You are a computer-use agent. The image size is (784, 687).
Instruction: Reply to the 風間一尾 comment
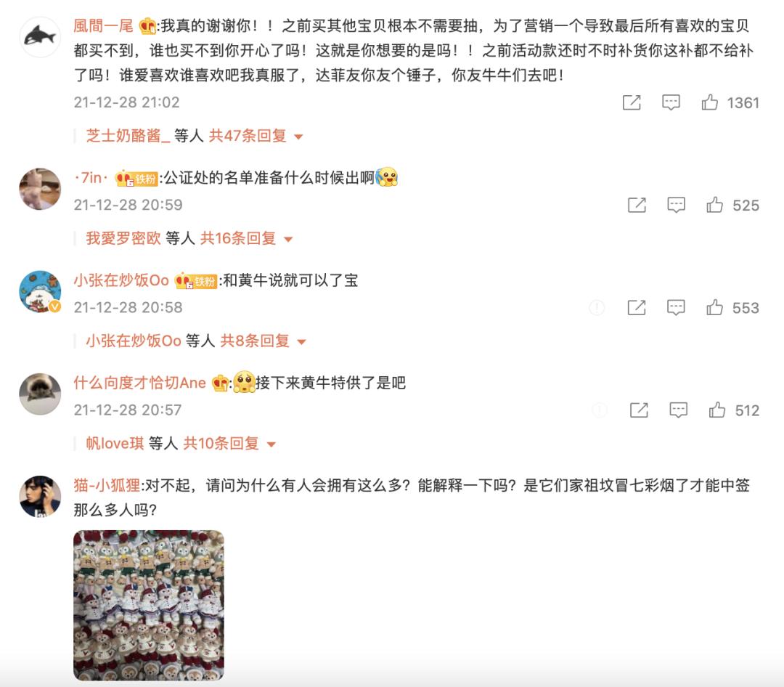coord(671,102)
